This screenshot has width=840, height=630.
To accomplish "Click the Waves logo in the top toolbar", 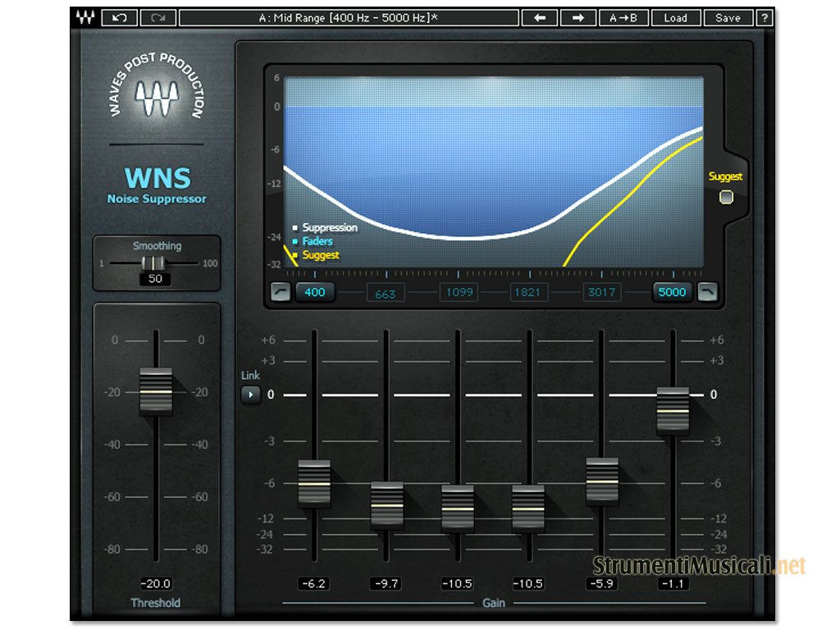I will pyautogui.click(x=84, y=17).
